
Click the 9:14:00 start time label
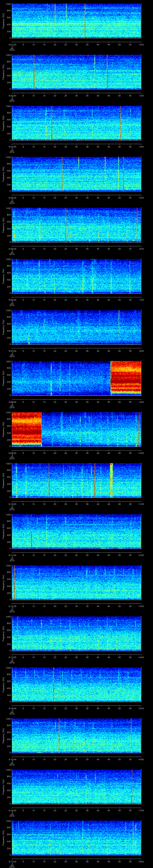point(12,708)
